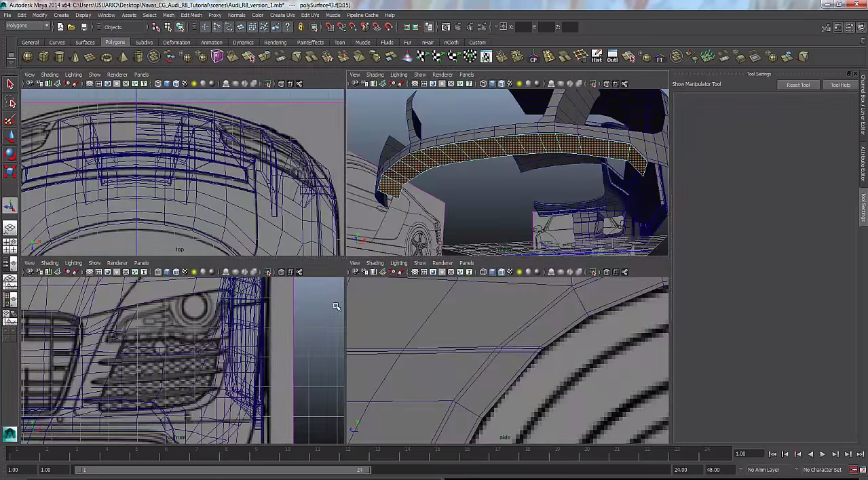Switch to the Surfaces shelf tab
This screenshot has height=480, width=868.
pyautogui.click(x=85, y=42)
